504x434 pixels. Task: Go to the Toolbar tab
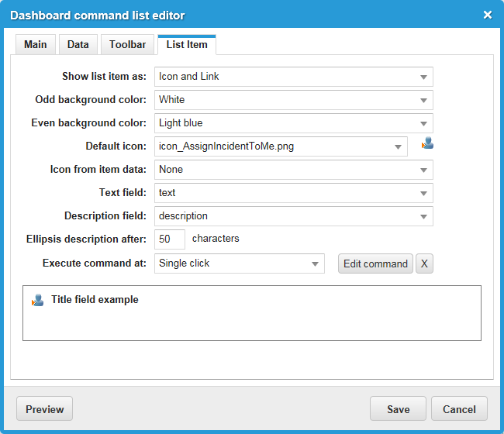pos(127,44)
